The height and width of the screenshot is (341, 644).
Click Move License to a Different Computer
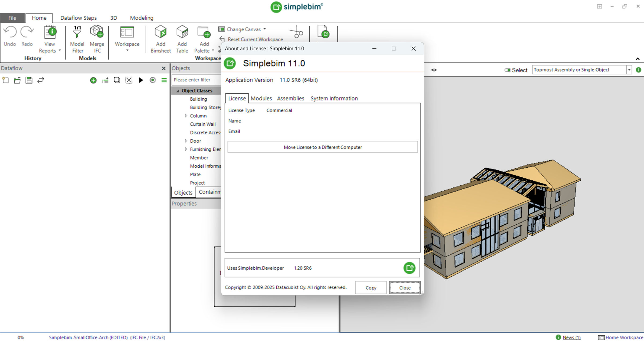click(x=323, y=147)
